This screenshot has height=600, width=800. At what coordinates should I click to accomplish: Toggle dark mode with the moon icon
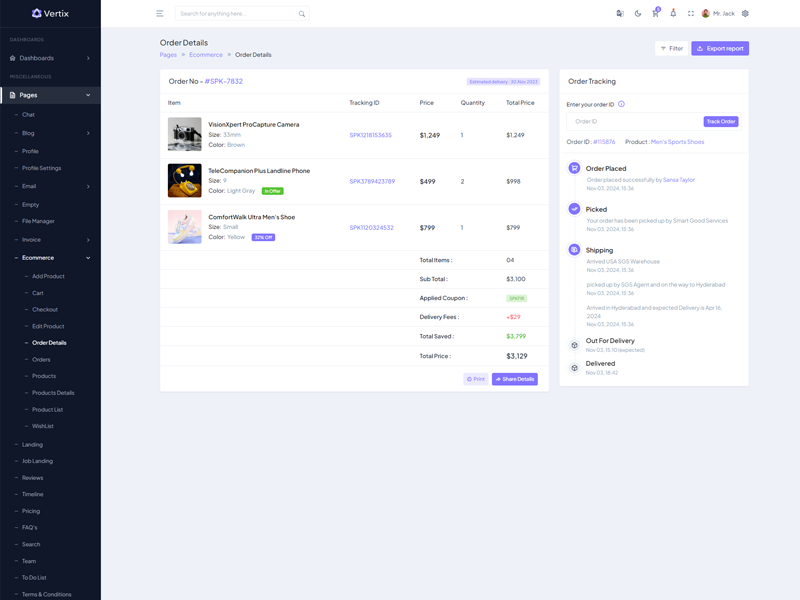point(638,14)
